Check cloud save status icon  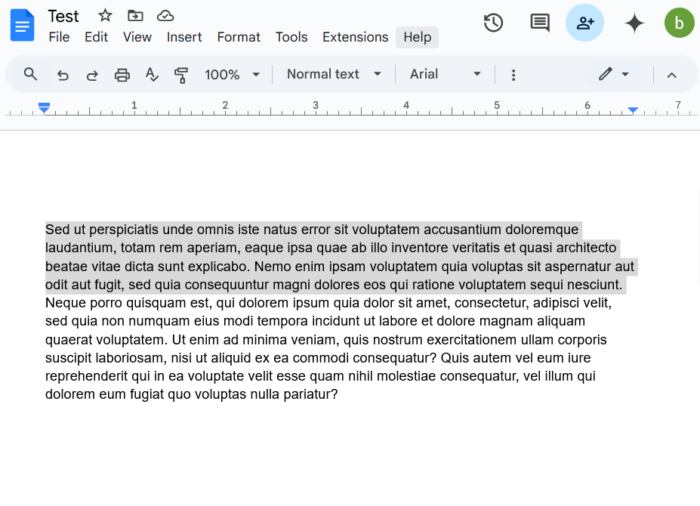coord(165,16)
